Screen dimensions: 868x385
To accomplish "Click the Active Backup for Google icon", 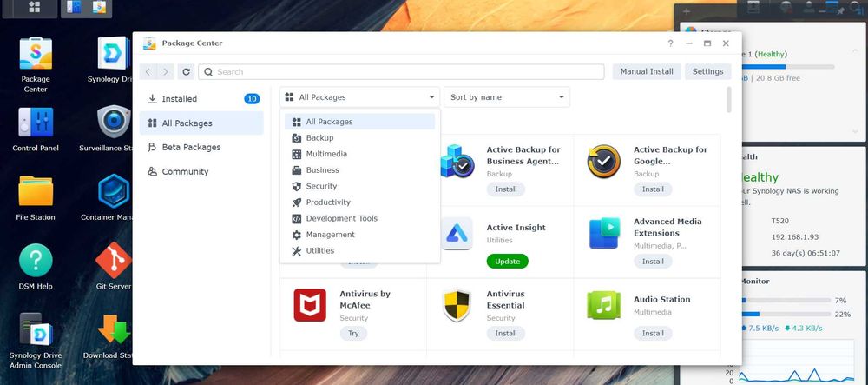I will 604,161.
